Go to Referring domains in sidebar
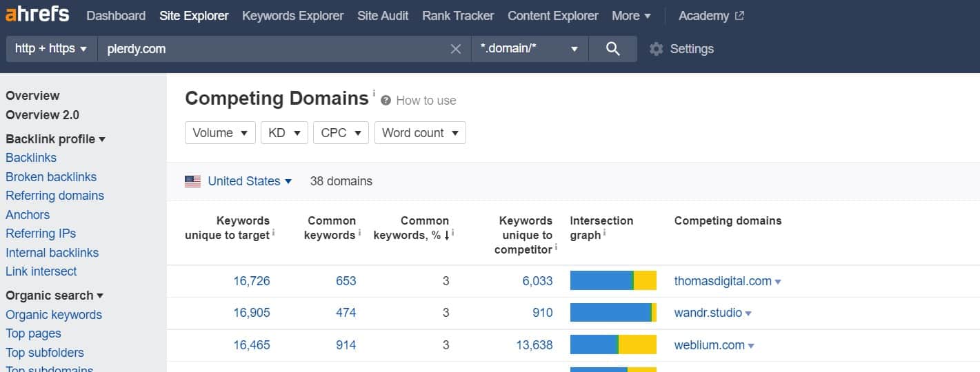 click(x=54, y=196)
